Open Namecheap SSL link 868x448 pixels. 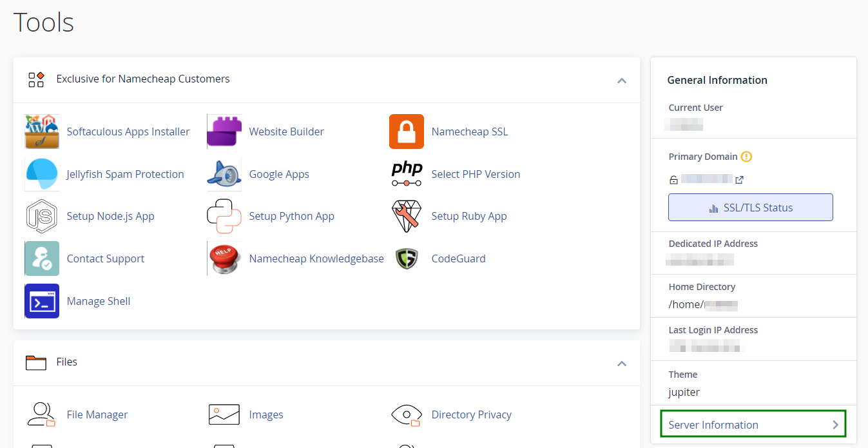[470, 131]
